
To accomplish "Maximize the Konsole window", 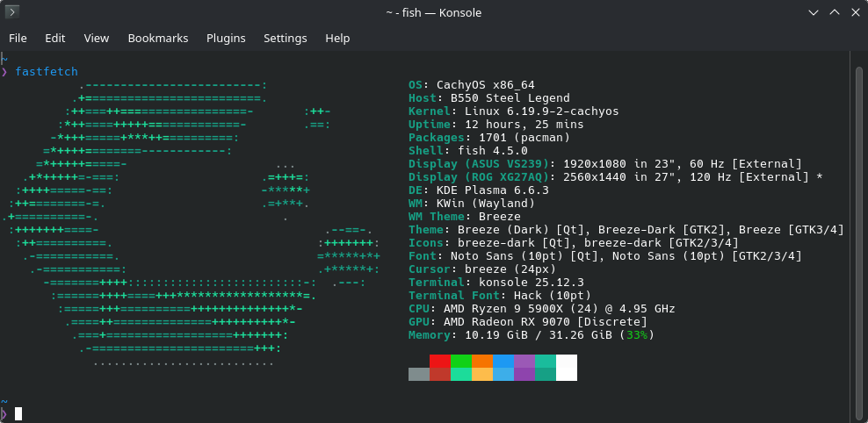I will (x=835, y=12).
